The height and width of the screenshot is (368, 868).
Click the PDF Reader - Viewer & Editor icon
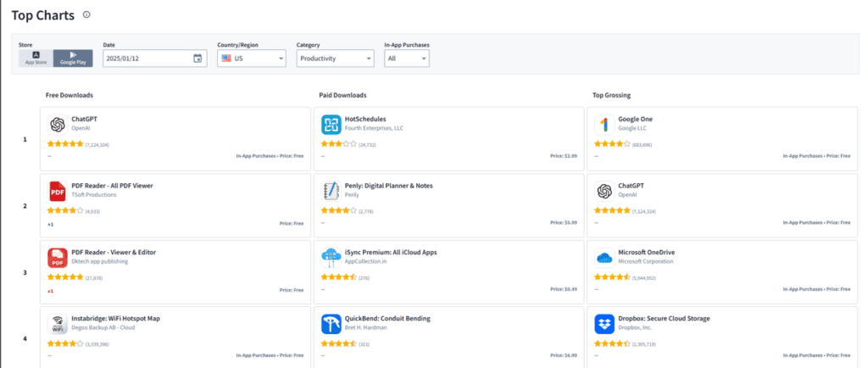(58, 258)
